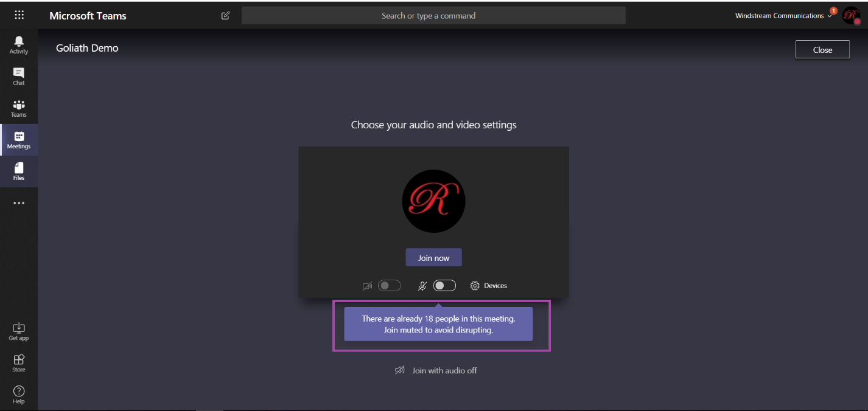The width and height of the screenshot is (868, 411).
Task: Click the Choose your audio and video settings heading
Action: [x=434, y=125]
